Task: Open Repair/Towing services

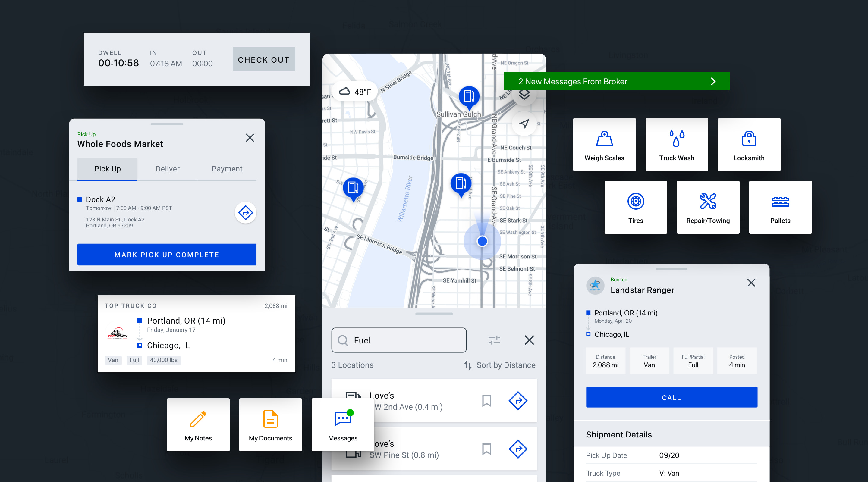Action: click(x=708, y=207)
